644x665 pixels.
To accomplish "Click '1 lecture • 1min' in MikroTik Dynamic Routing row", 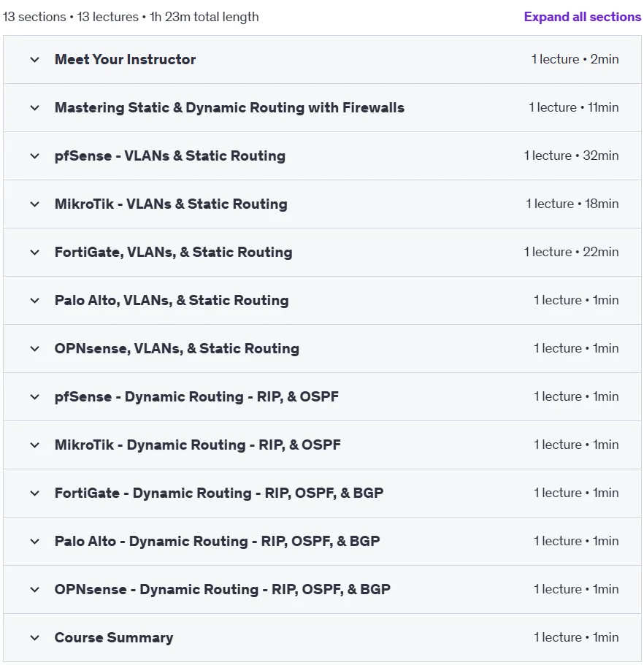I will [x=576, y=445].
